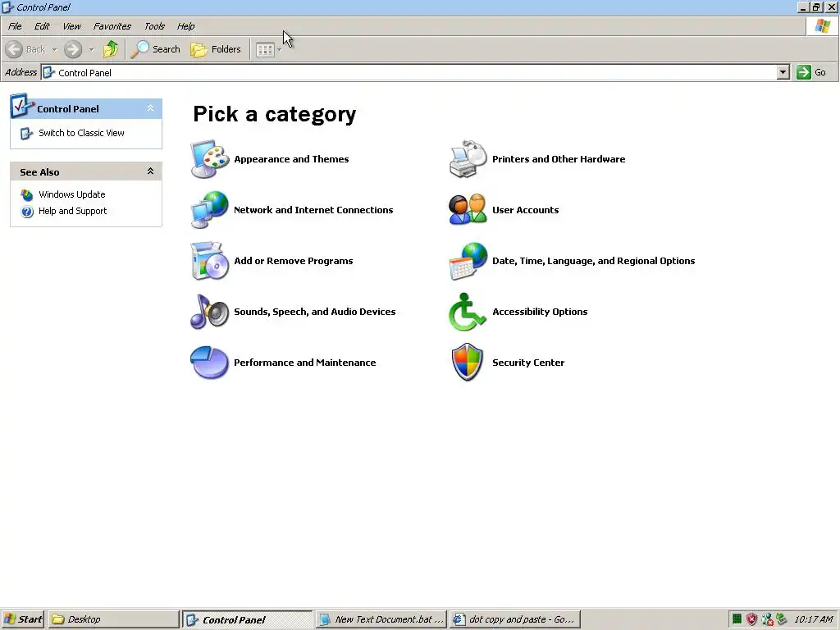Switch to New Text Document.bat taskbar button
840x630 pixels.
(x=381, y=619)
